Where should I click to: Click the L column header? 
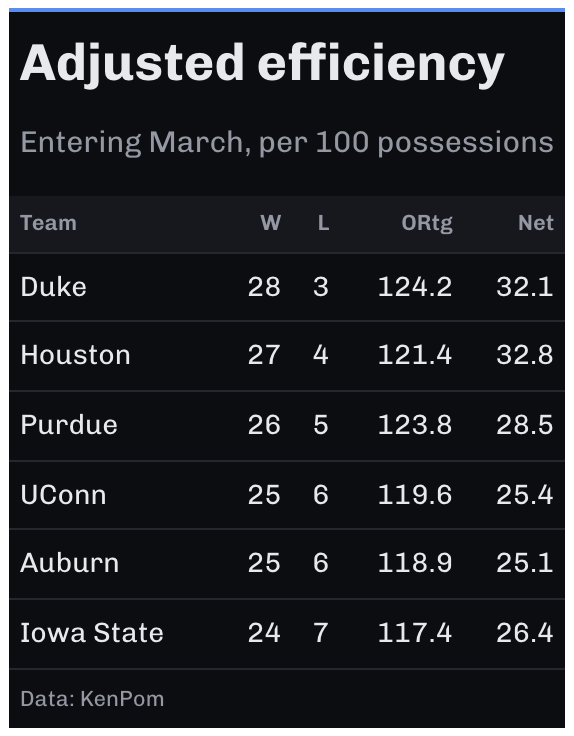323,222
